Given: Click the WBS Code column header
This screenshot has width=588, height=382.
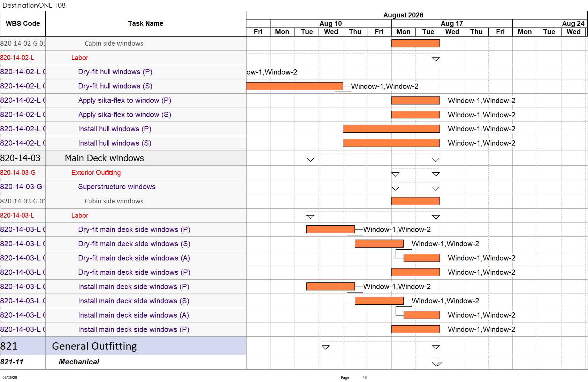Looking at the screenshot, I should tap(23, 24).
